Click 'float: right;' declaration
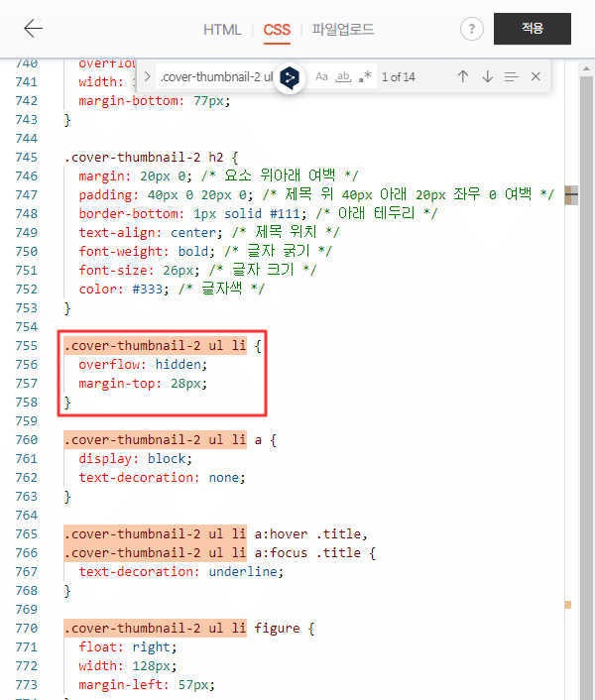The image size is (595, 700). pyautogui.click(x=128, y=646)
